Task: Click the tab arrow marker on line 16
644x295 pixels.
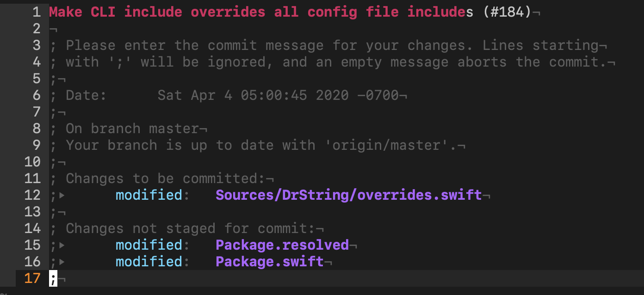Action: 62,262
